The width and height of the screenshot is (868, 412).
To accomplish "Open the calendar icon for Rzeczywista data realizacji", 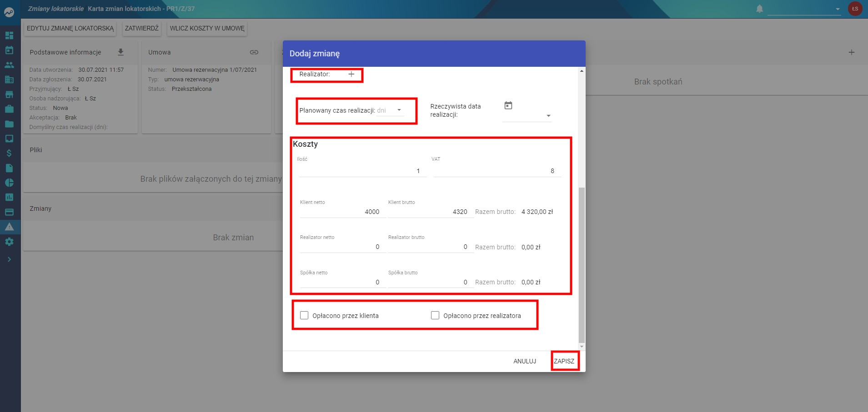I will click(x=508, y=105).
